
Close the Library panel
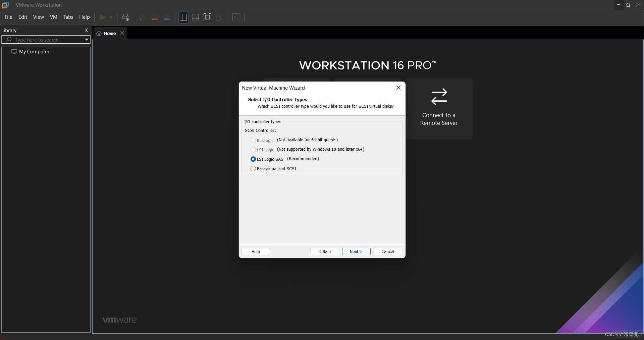[x=86, y=30]
